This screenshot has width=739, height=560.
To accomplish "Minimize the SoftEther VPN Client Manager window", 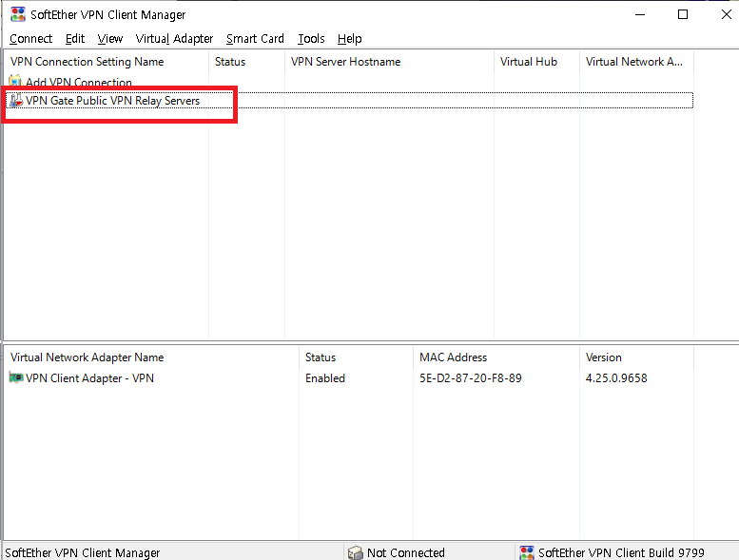I will (x=640, y=14).
